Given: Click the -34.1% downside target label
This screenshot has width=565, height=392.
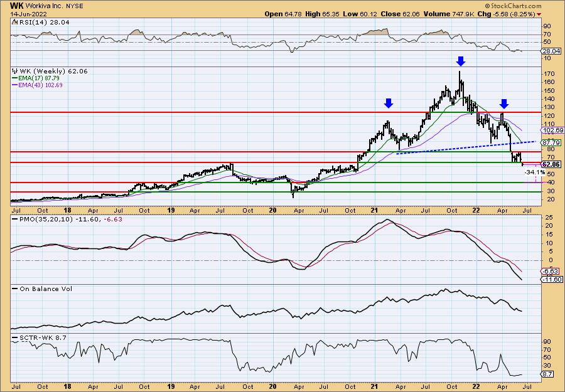Looking at the screenshot, I should click(534, 172).
